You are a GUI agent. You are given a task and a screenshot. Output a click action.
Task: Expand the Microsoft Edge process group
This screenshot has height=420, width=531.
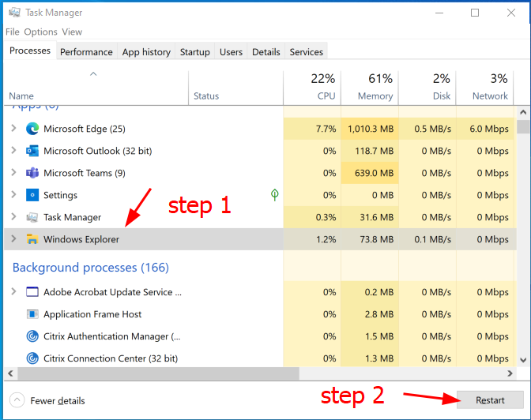point(13,128)
